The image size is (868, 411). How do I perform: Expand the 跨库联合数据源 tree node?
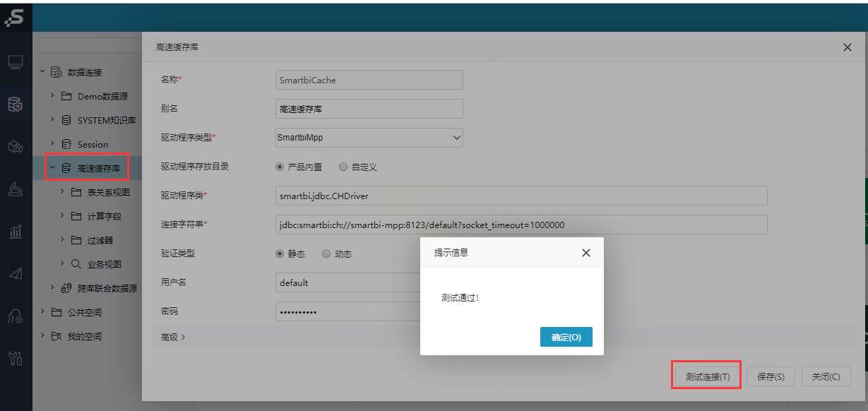(52, 287)
